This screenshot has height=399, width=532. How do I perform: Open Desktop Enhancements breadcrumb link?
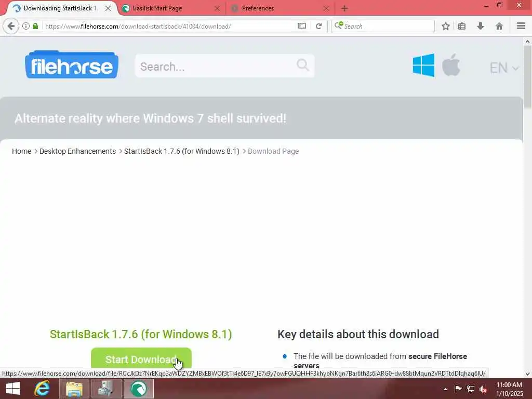(x=78, y=151)
